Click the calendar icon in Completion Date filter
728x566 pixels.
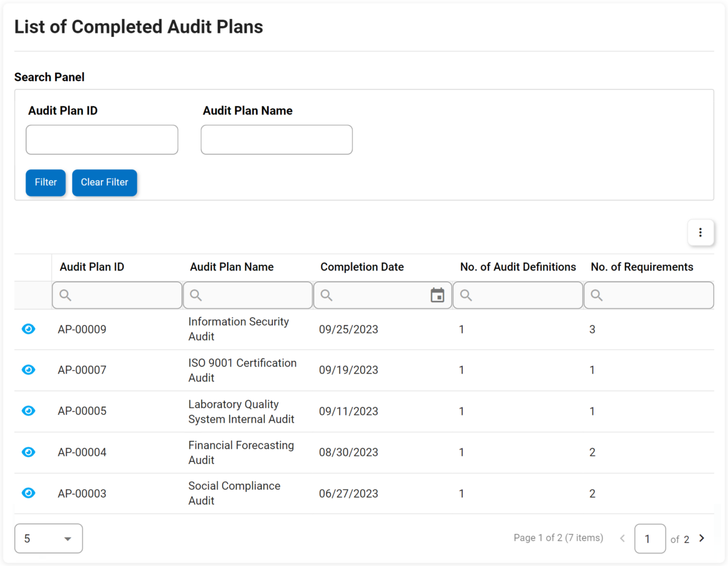(x=437, y=295)
